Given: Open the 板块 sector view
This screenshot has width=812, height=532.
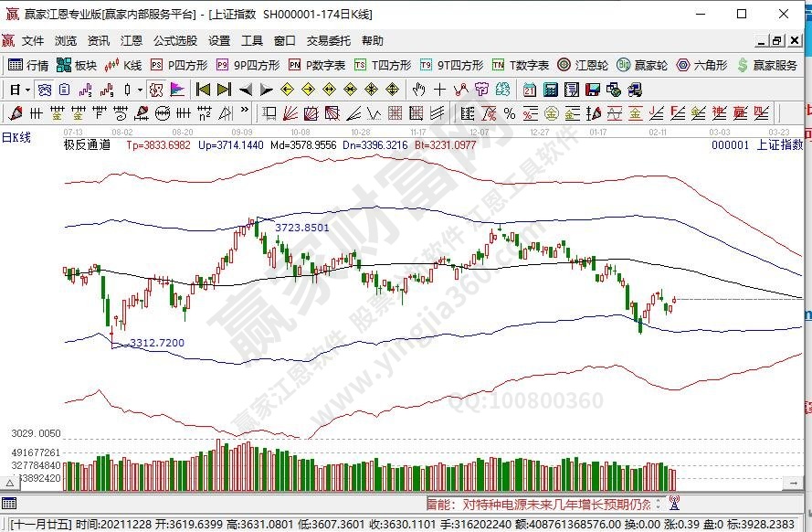Looking at the screenshot, I should pyautogui.click(x=76, y=65).
